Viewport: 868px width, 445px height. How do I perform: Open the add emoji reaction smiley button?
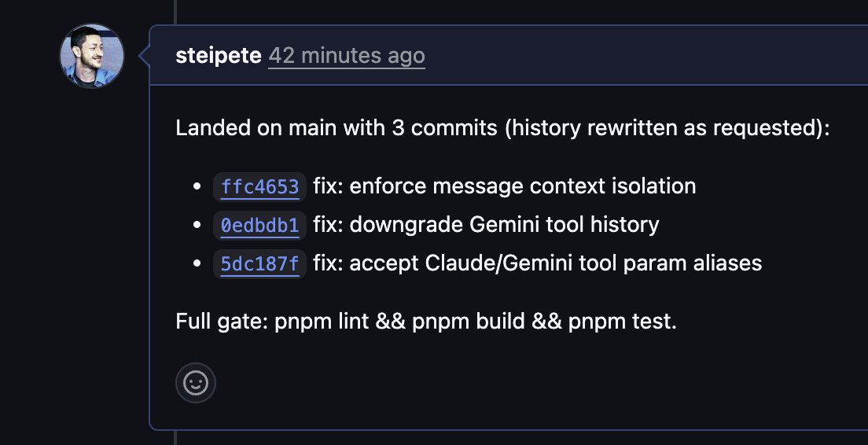click(x=196, y=383)
